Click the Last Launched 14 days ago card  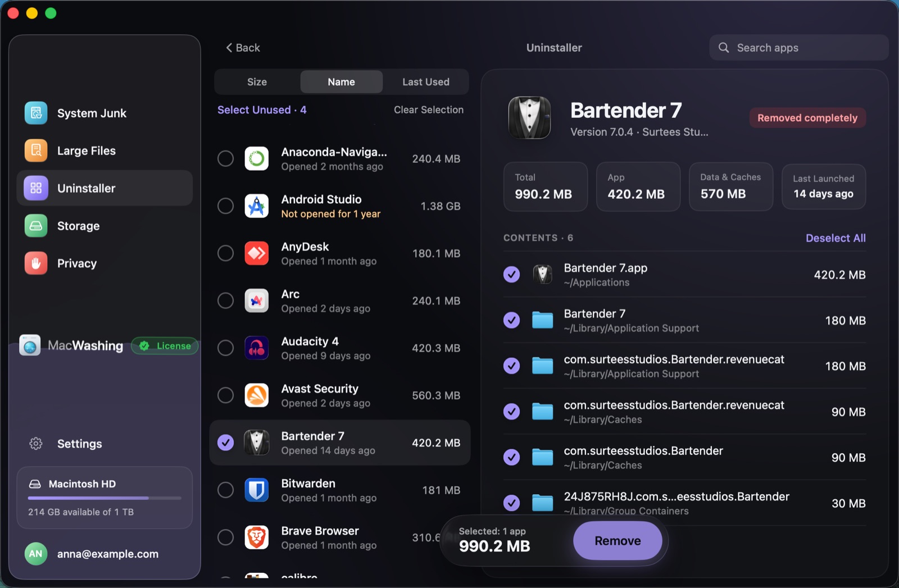[824, 186]
